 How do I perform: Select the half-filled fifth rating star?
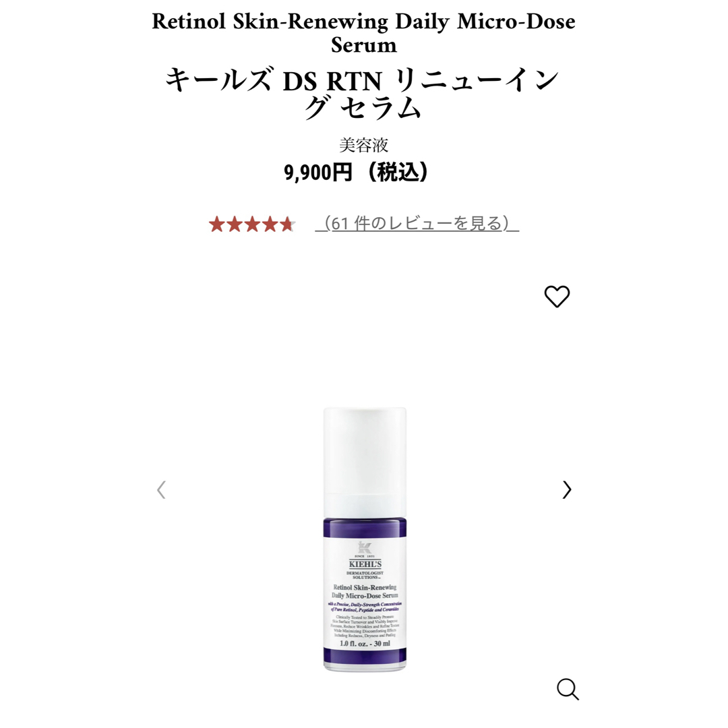(x=287, y=224)
